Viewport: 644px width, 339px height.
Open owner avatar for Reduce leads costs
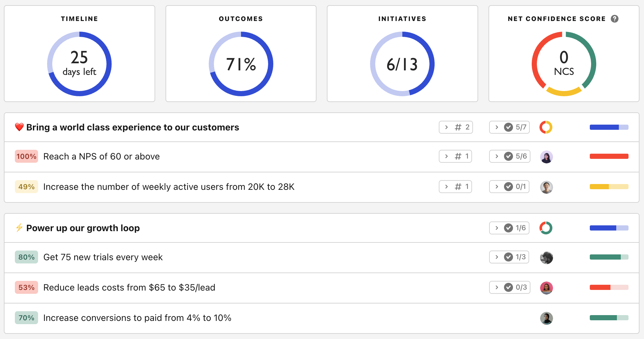[x=546, y=288]
